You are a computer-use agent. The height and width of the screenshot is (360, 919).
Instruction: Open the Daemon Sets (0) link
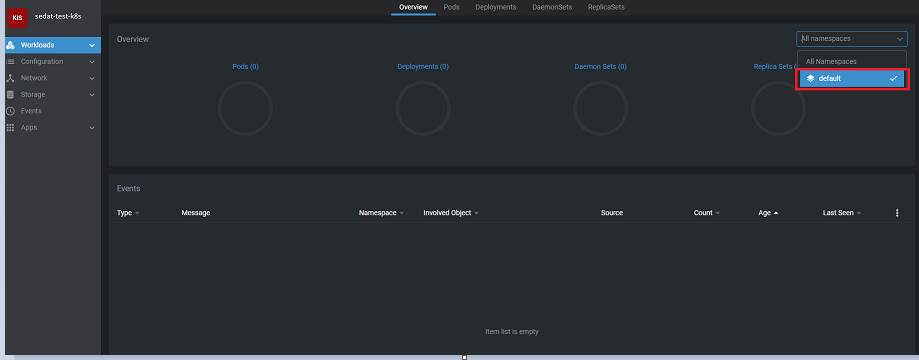pos(600,67)
